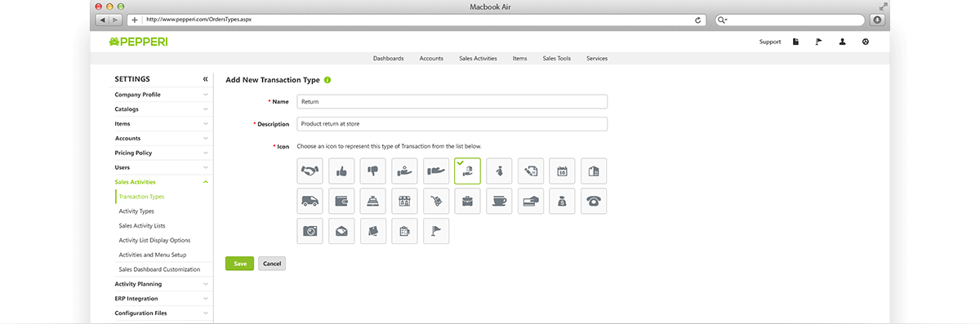980x324 pixels.
Task: Choose the service bell icon
Action: coord(373,201)
